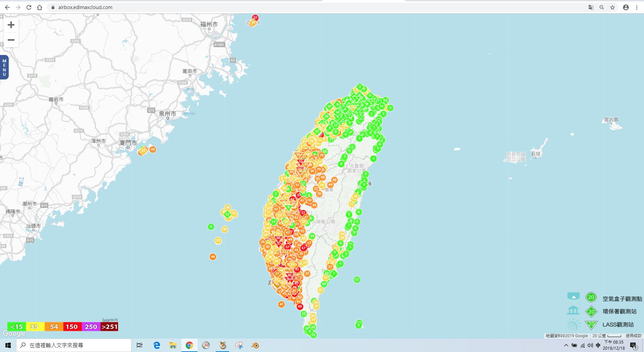Open the volume control in the tray

click(x=590, y=345)
